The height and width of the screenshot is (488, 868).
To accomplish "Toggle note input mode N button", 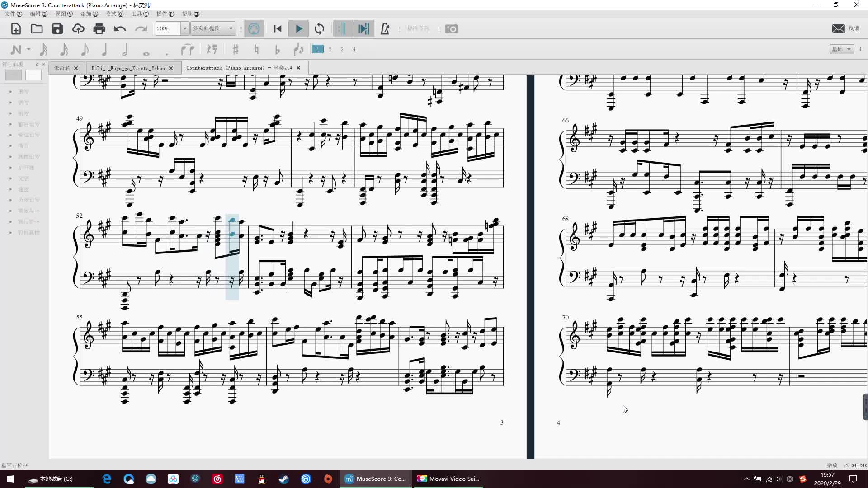I will click(x=16, y=49).
